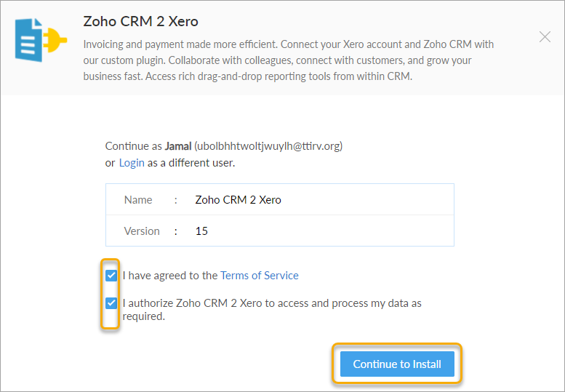Select the Name value Zoho CRM 2 Xero
The image size is (565, 392).
(238, 200)
